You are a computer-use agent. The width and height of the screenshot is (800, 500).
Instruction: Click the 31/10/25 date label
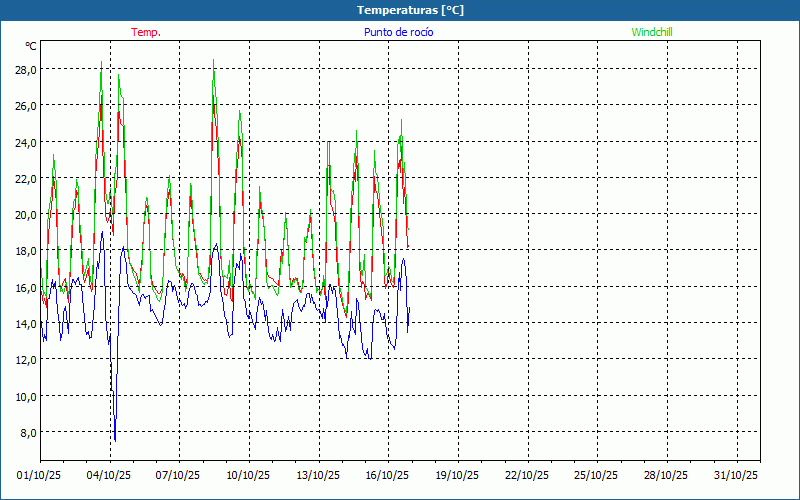[735, 475]
